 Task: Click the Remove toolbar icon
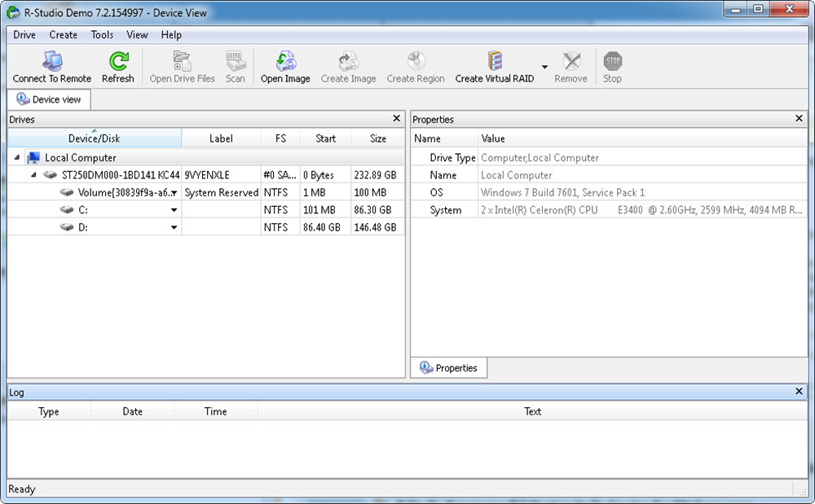coord(571,61)
